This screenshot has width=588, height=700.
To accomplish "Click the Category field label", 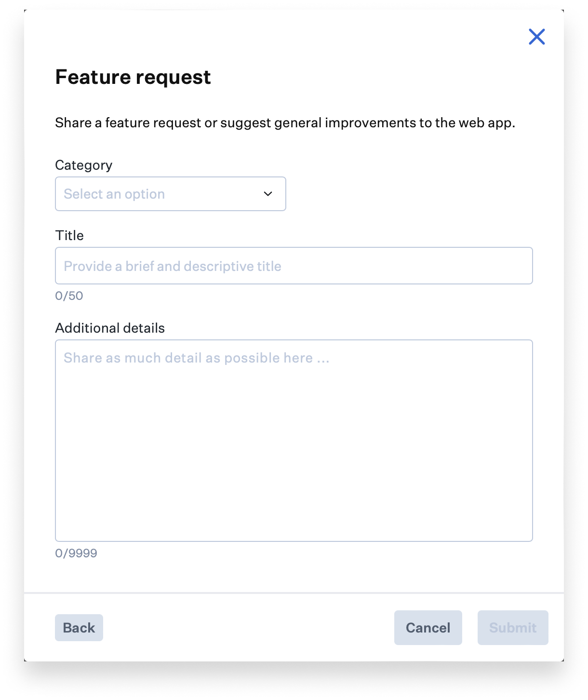I will 83,165.
